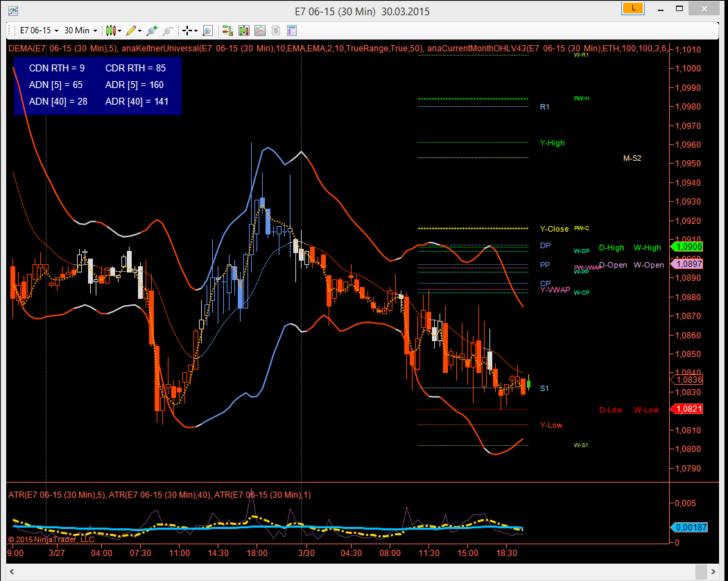Click the ADR [40] = 141 text
The width and height of the screenshot is (728, 581).
pos(137,102)
